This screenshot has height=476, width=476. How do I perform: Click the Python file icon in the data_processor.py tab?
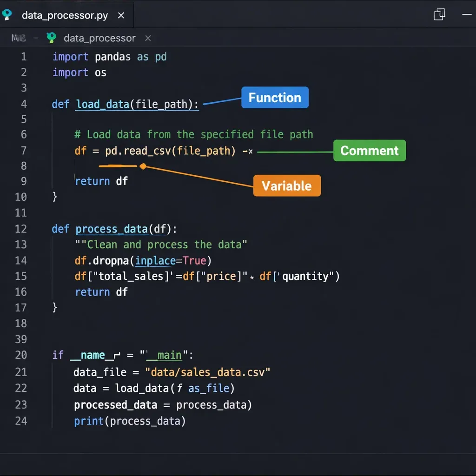click(7, 15)
